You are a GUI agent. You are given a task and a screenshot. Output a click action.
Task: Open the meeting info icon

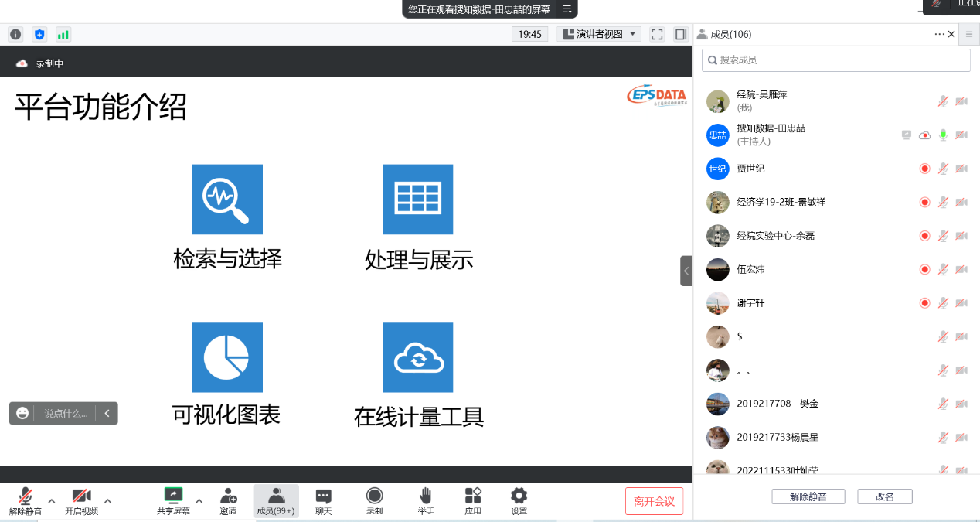tap(15, 34)
